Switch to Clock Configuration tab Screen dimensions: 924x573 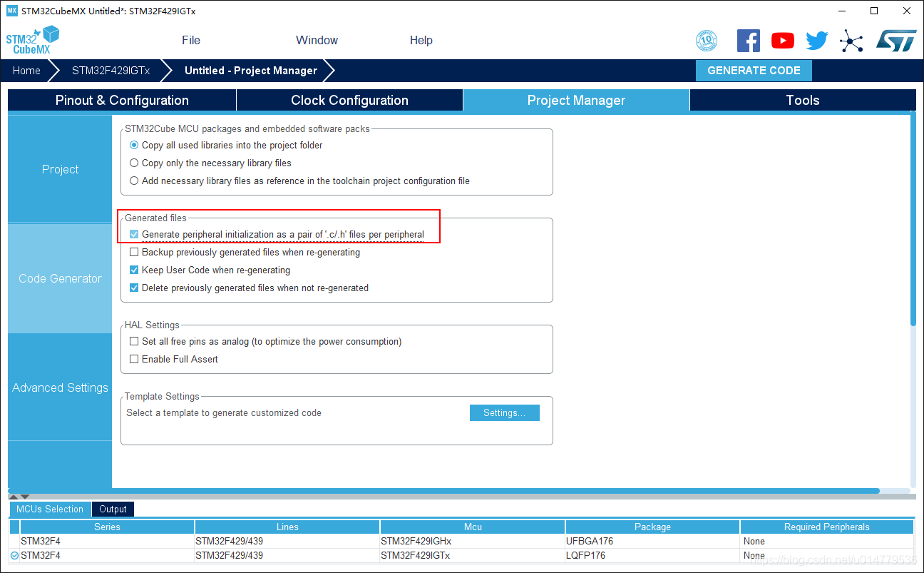(349, 101)
